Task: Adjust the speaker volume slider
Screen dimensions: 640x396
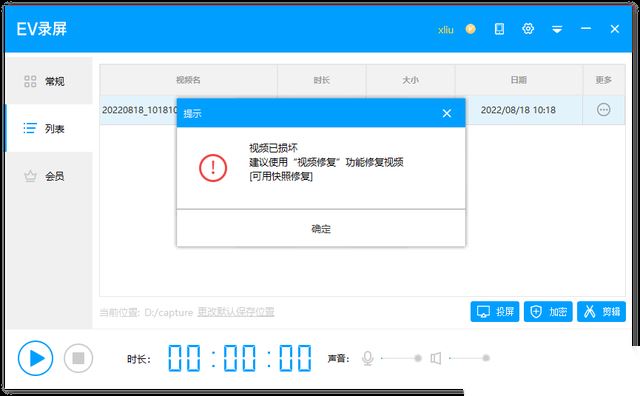Action: click(x=469, y=358)
